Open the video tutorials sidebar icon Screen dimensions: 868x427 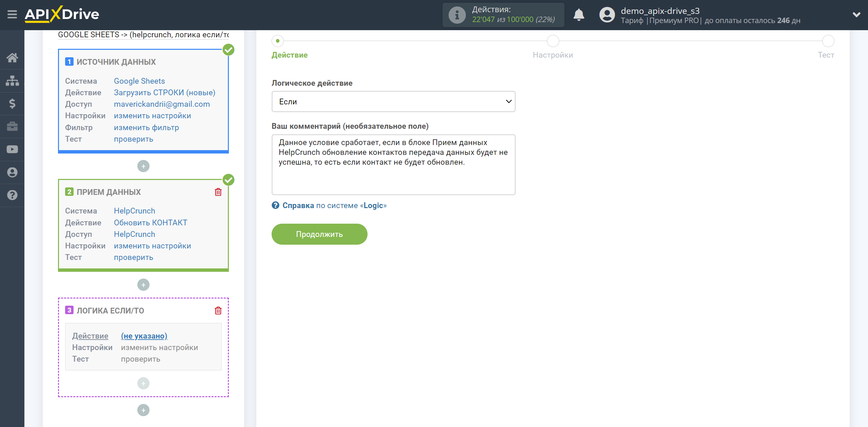(x=12, y=149)
